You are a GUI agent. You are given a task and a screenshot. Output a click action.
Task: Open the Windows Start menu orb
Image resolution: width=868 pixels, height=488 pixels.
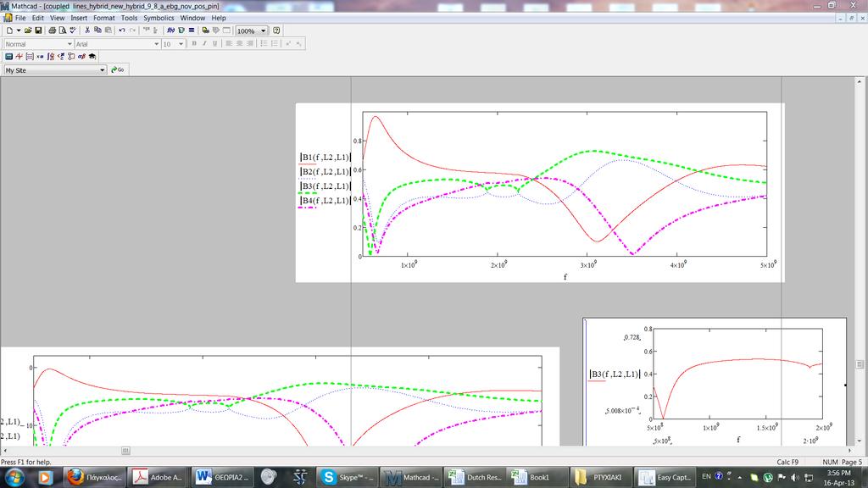[x=14, y=476]
